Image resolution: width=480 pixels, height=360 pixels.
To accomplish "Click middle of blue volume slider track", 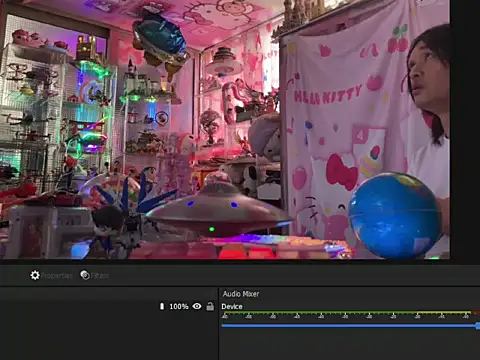I will pyautogui.click(x=349, y=326).
